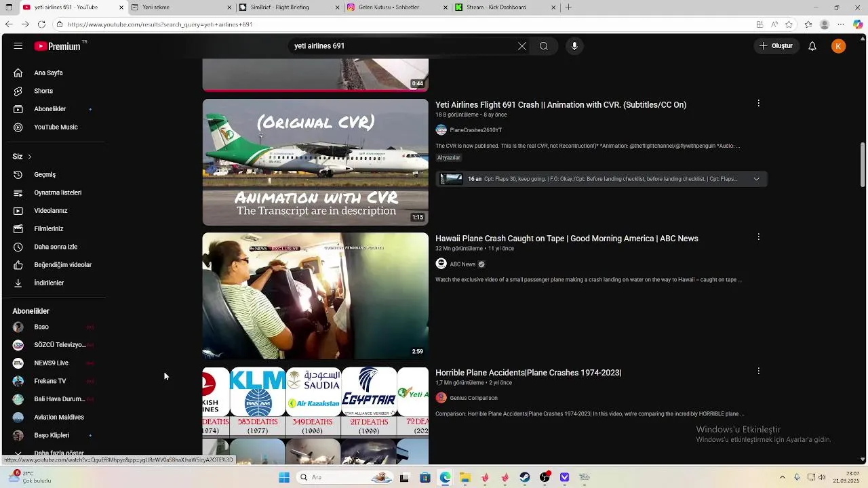The width and height of the screenshot is (868, 488).
Task: Open options for Horrible Plane Accidents video
Action: coord(758,371)
